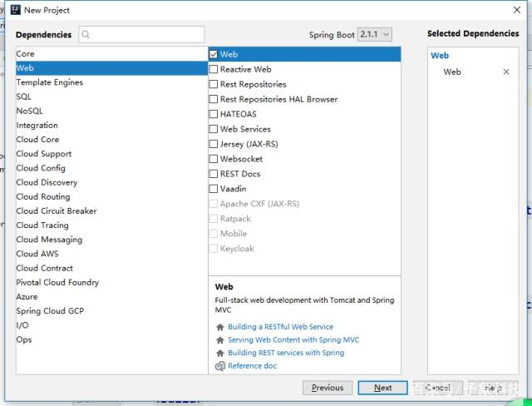532x406 pixels.
Task: Select the Integration category
Action: (x=111, y=125)
